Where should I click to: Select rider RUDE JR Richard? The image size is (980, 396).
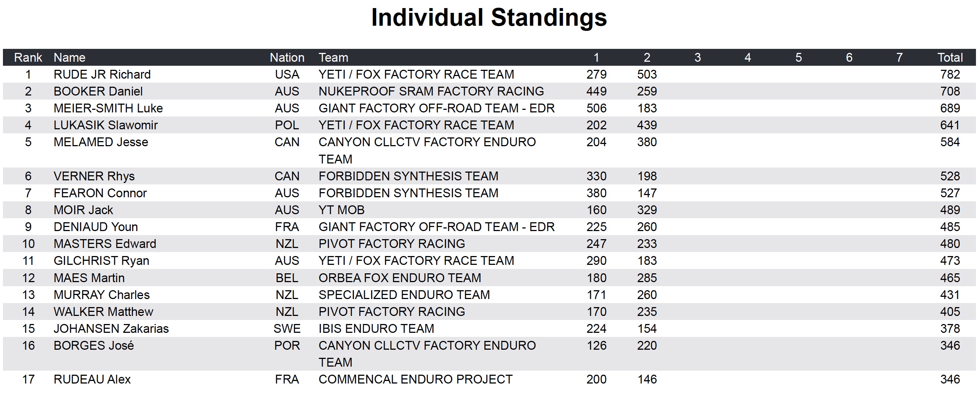[x=102, y=74]
